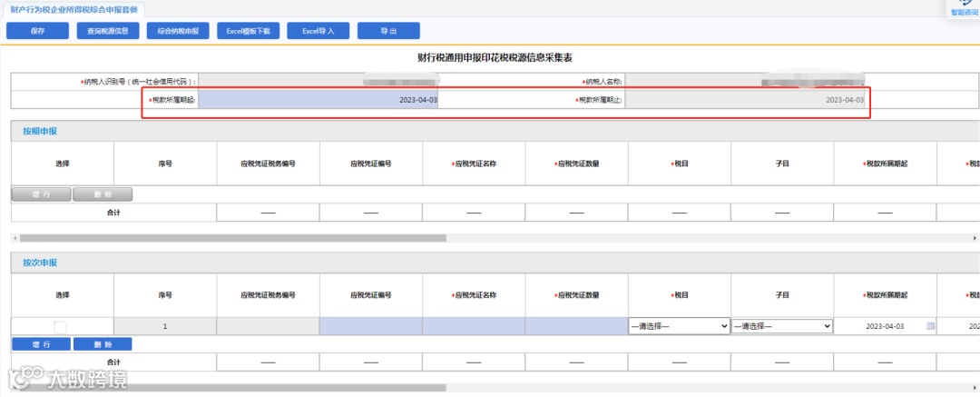Click the 查询税源信息 button
This screenshot has height=397, width=980.
(x=107, y=31)
